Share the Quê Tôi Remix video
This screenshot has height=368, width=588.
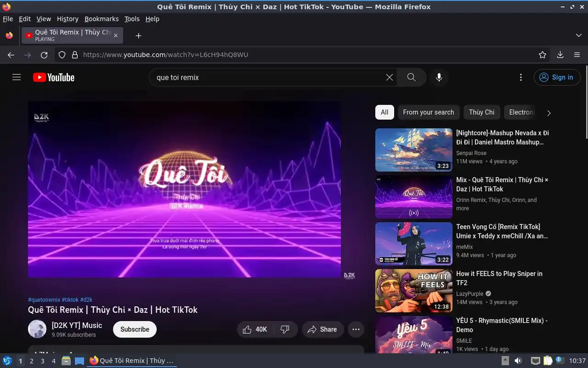tap(322, 329)
